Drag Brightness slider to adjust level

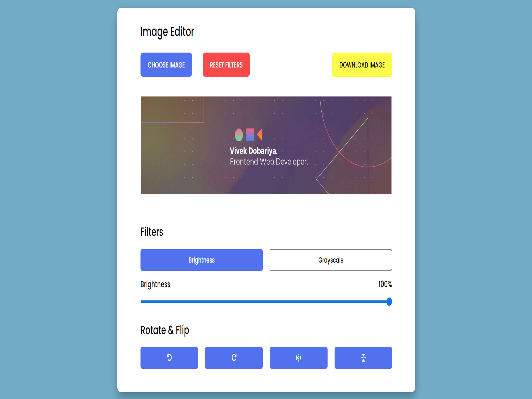coord(389,302)
